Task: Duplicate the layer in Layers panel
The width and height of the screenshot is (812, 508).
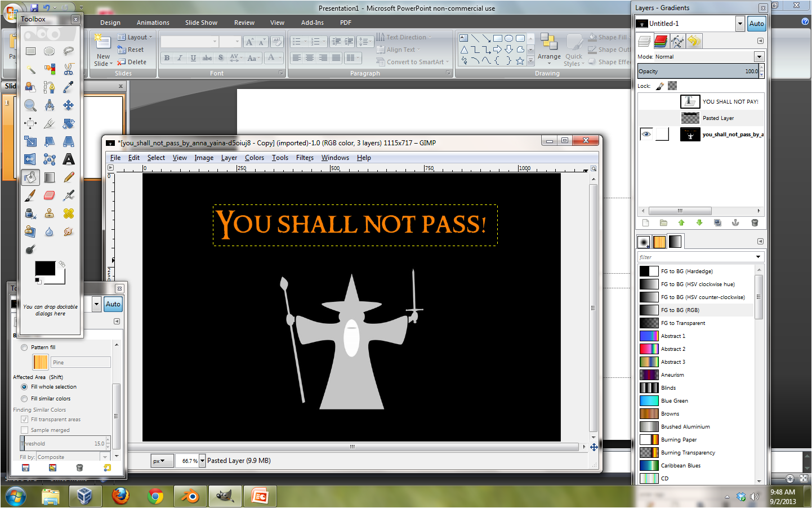Action: tap(717, 222)
